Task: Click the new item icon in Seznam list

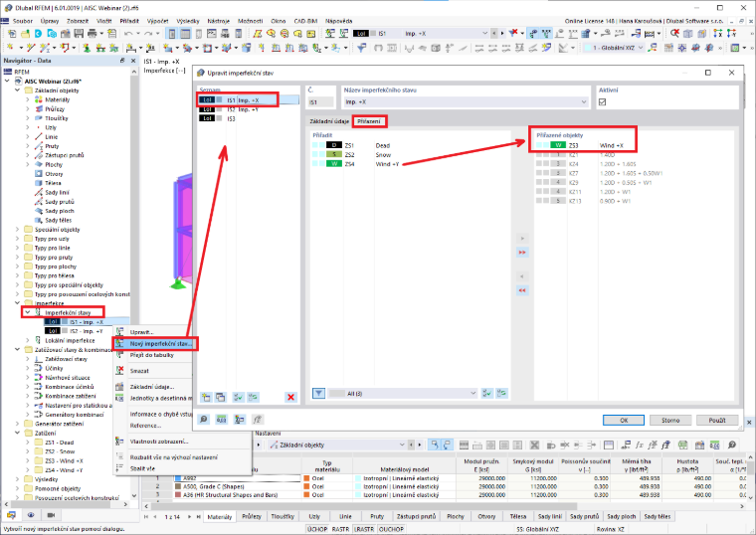Action: (x=206, y=397)
